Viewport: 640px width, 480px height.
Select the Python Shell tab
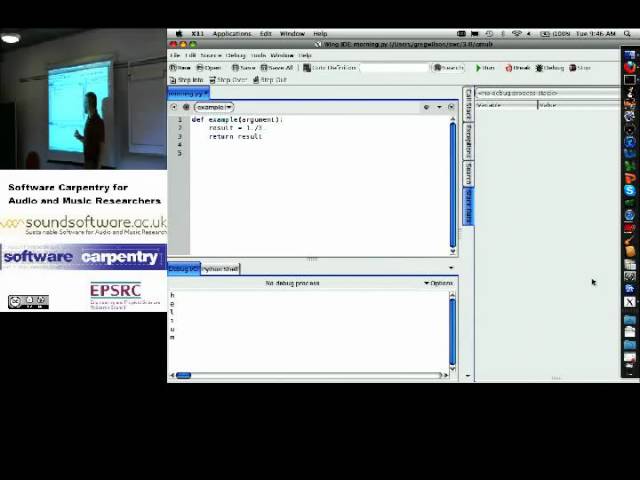tap(220, 269)
